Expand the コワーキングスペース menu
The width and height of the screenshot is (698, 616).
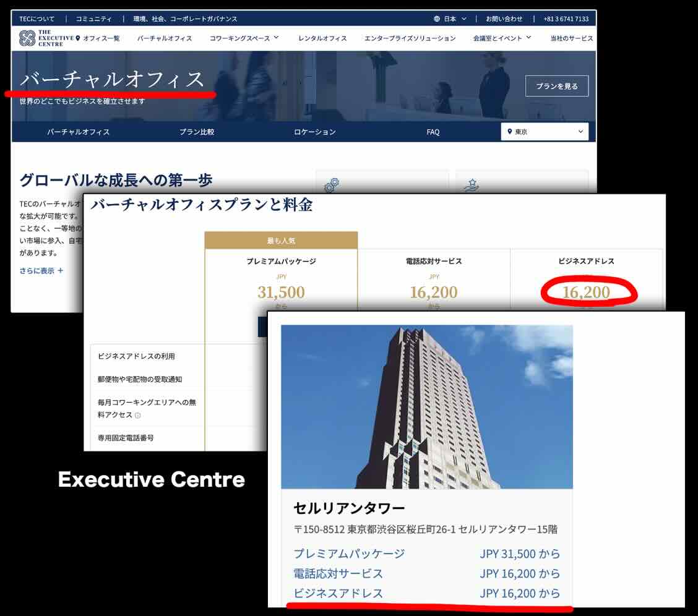244,38
